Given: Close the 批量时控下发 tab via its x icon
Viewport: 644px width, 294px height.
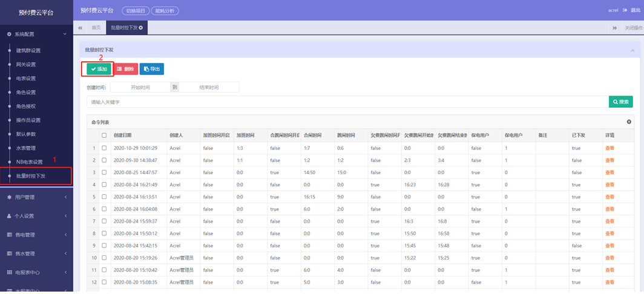Looking at the screenshot, I should click(141, 27).
